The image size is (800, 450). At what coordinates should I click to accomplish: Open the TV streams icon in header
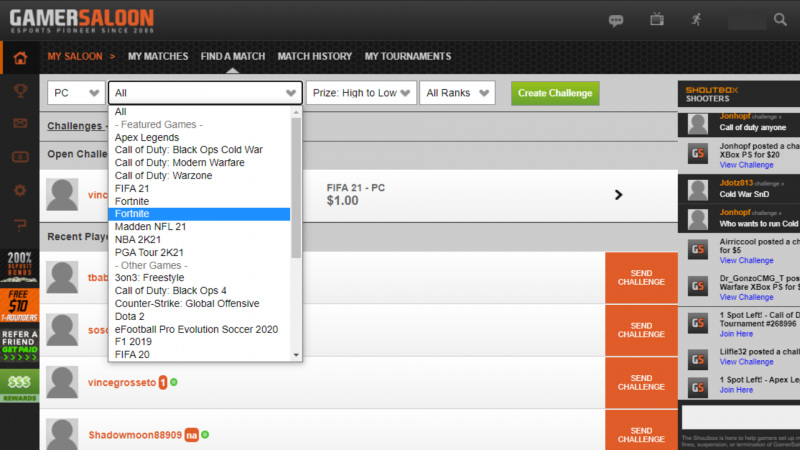pos(657,20)
